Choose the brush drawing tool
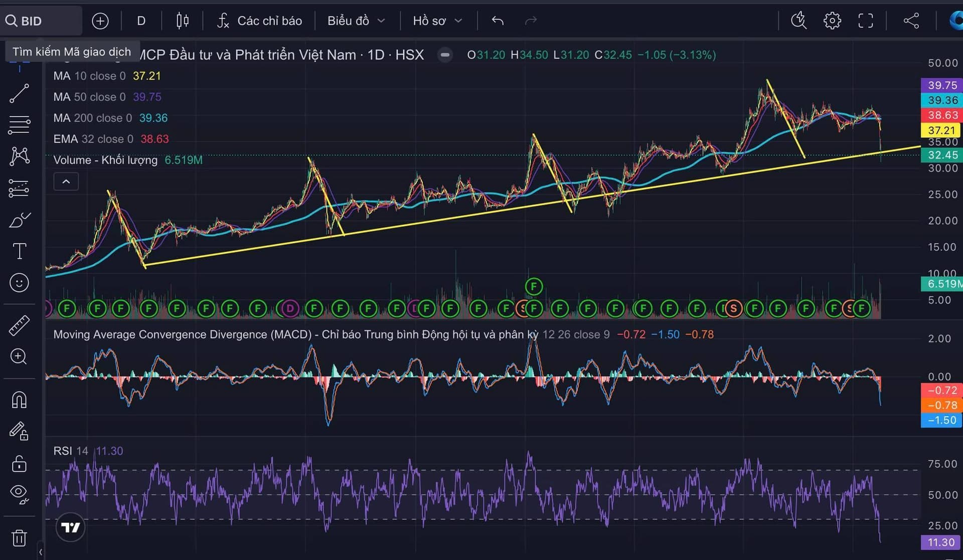Viewport: 963px width, 560px height. point(19,220)
